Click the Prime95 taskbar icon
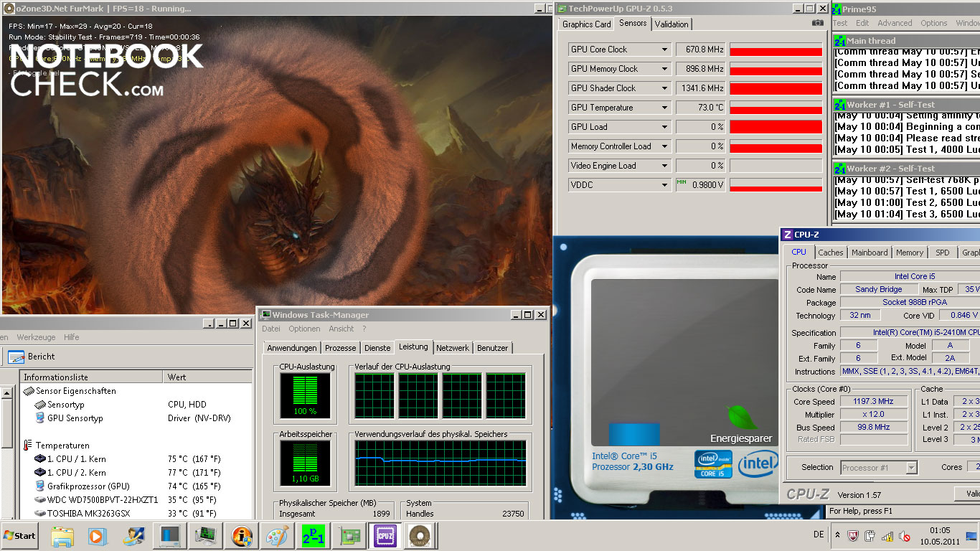Image resolution: width=980 pixels, height=551 pixels. tap(313, 535)
